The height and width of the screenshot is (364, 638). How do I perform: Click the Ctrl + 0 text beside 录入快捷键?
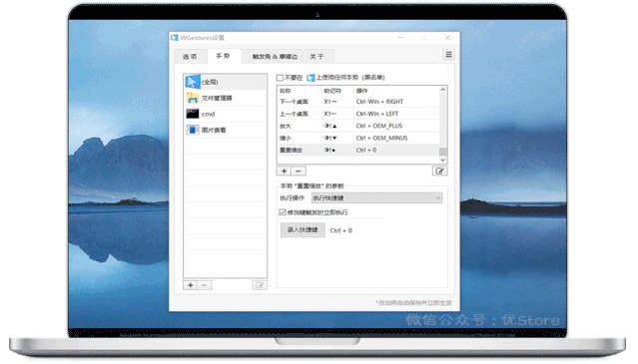click(x=341, y=230)
